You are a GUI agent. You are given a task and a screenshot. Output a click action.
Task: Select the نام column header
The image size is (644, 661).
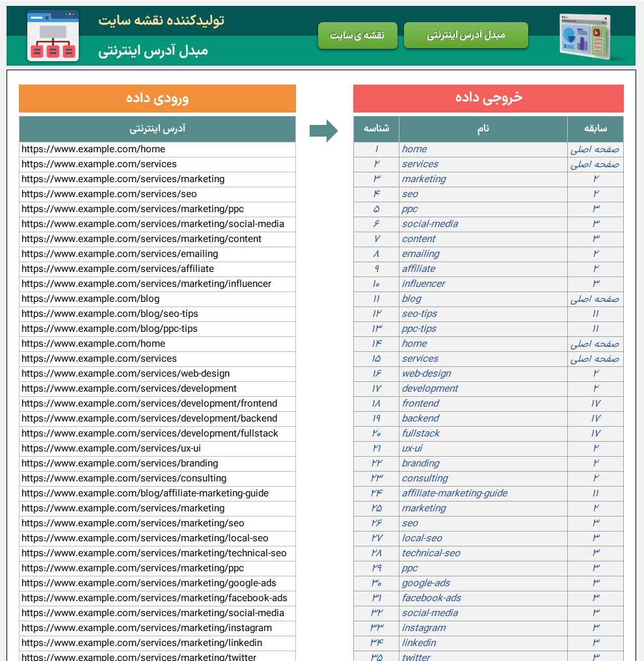point(483,129)
